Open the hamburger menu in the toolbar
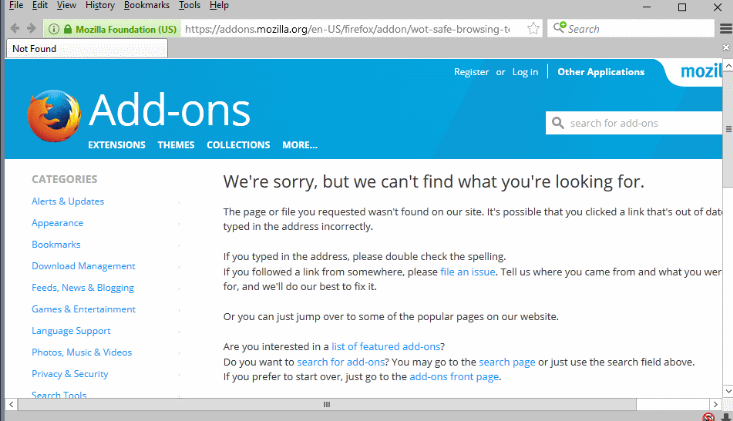 click(726, 29)
